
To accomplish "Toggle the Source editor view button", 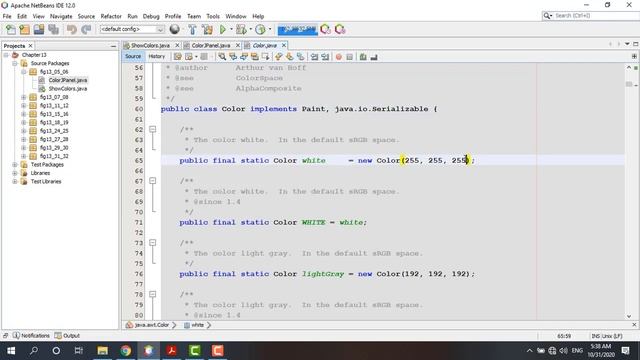I will (133, 56).
